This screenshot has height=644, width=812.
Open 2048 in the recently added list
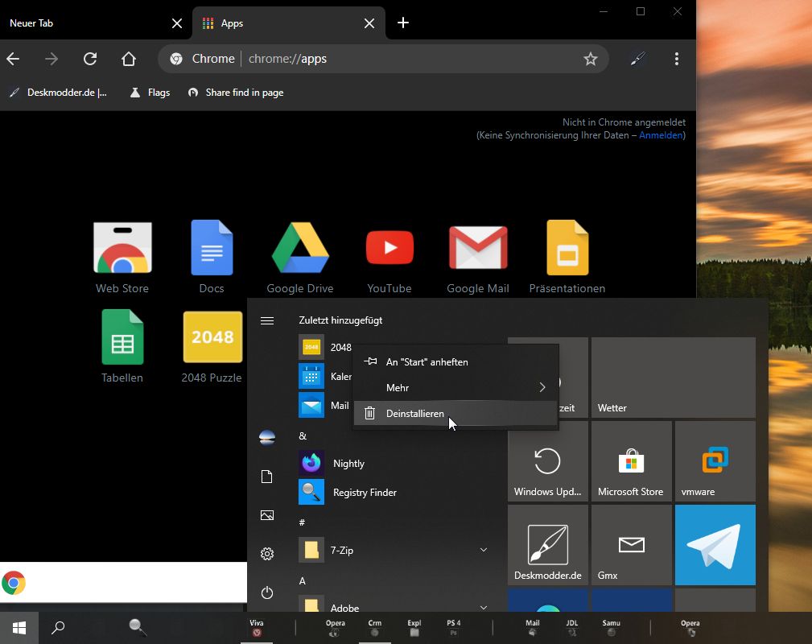[325, 347]
